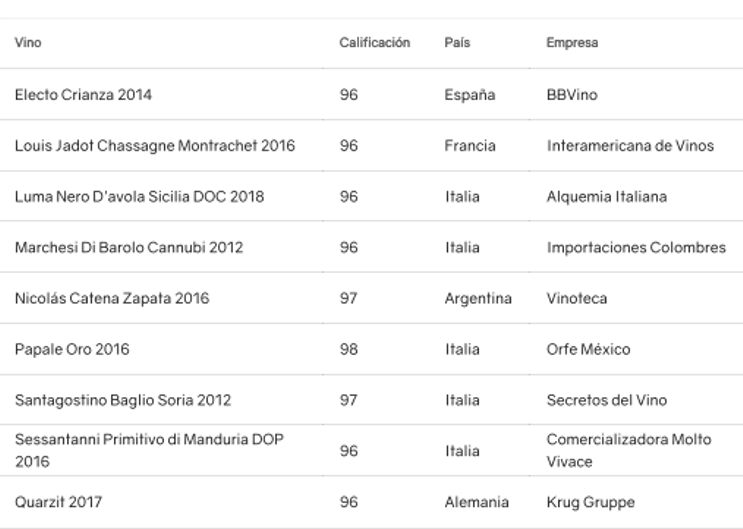
Task: Click the Calificación column header
Action: 374,43
